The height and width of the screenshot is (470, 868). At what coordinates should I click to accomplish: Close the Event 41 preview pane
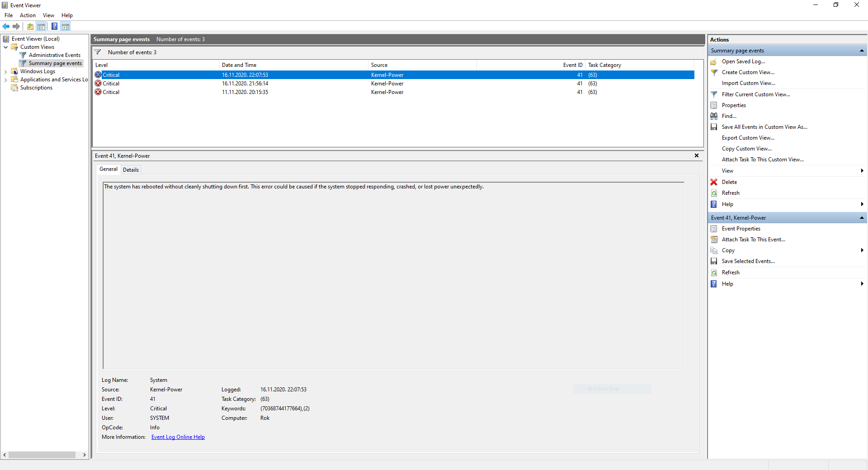point(697,155)
